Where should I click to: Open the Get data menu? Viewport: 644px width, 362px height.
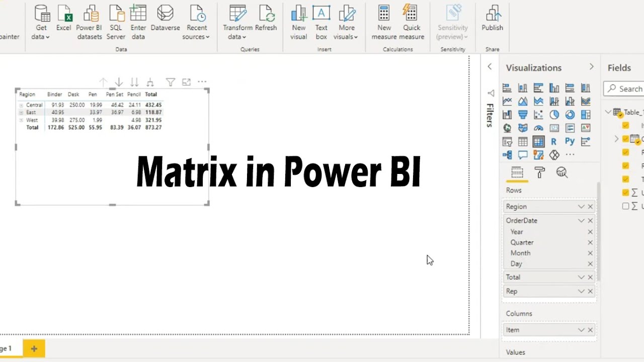coord(41,23)
